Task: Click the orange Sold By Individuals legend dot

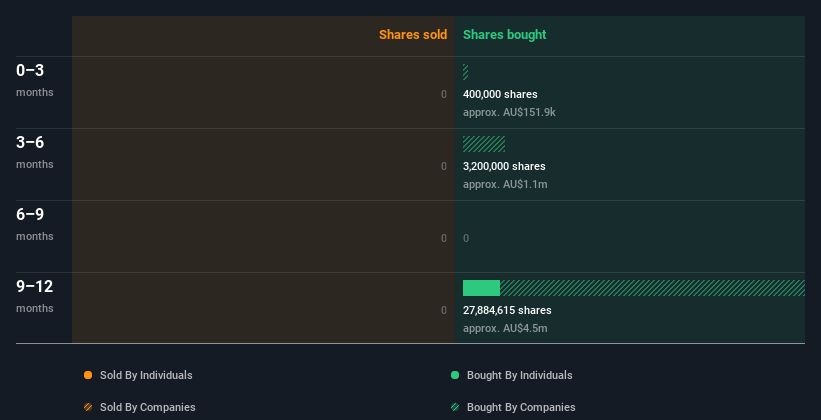Action: point(88,375)
